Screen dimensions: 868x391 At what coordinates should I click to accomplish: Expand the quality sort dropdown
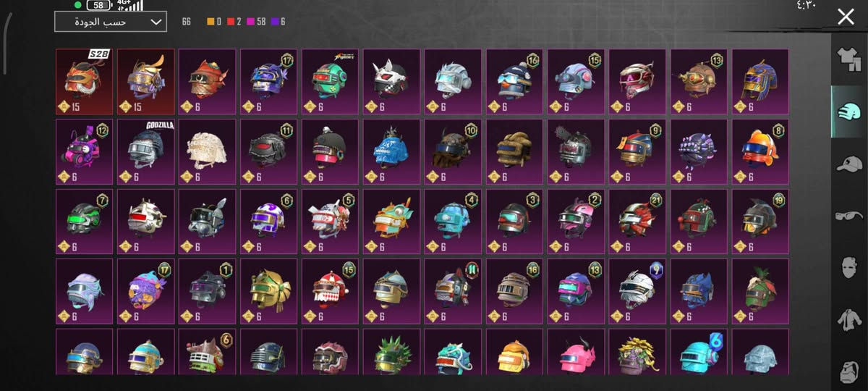coord(110,22)
